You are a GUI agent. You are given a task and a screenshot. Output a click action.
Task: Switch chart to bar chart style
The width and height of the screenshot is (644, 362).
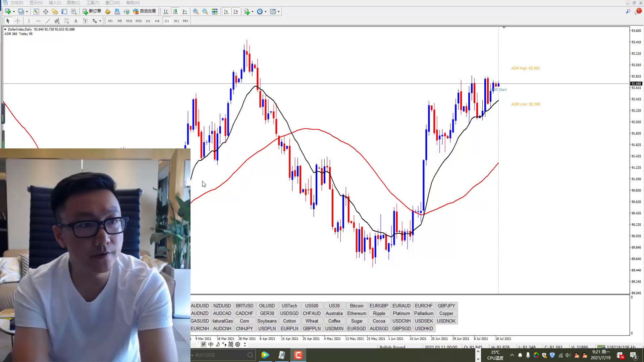click(166, 12)
